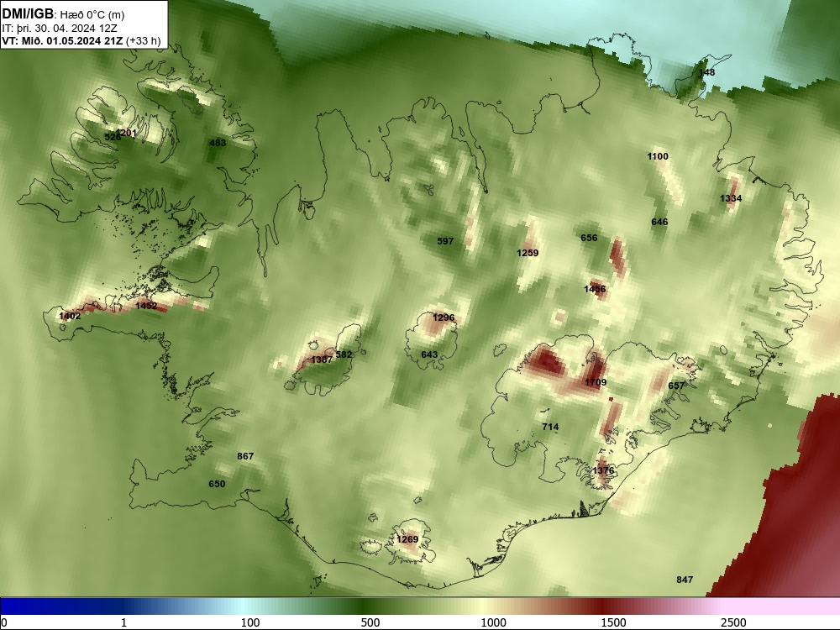Click the map value 1456

pyautogui.click(x=595, y=289)
